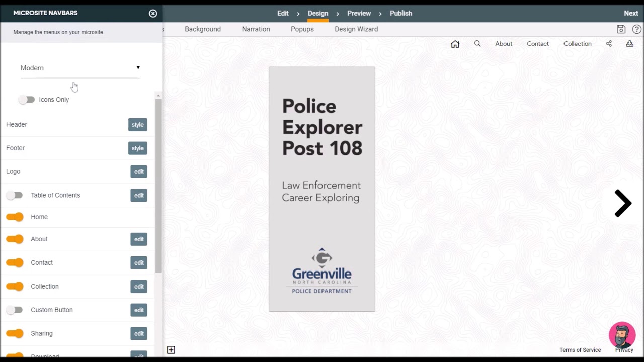644x362 pixels.
Task: Click the download icon in microsite navbar
Action: click(629, 44)
